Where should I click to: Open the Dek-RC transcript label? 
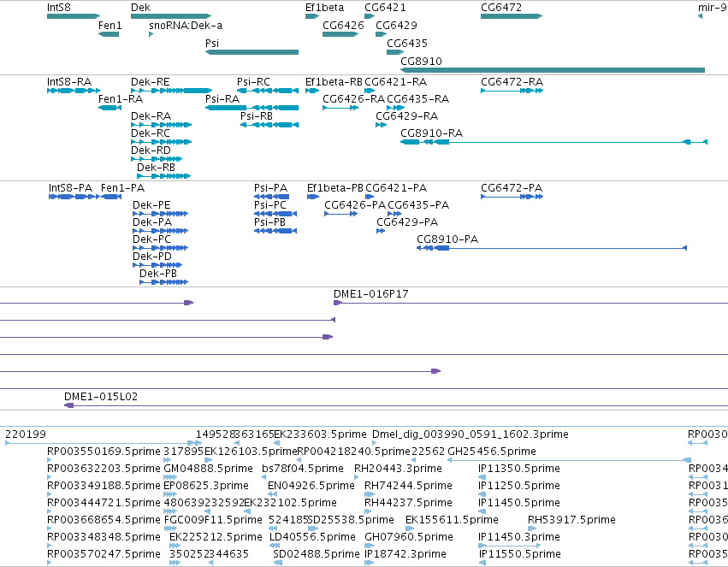tap(151, 133)
